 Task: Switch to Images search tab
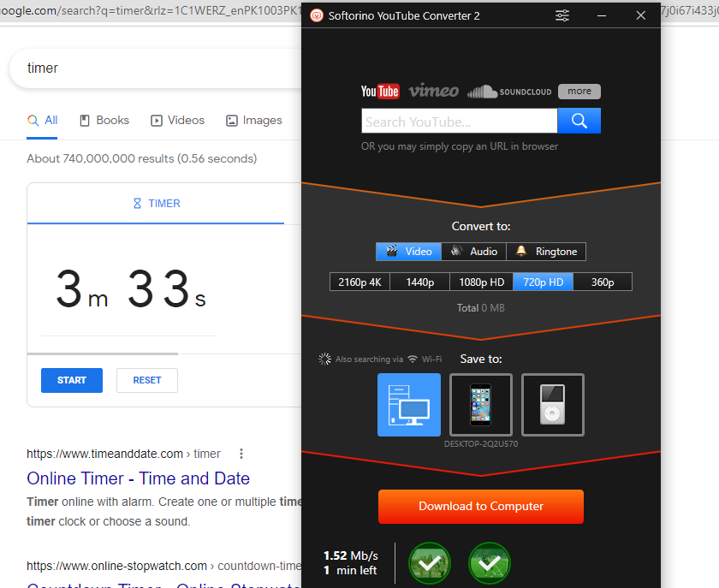pos(253,120)
